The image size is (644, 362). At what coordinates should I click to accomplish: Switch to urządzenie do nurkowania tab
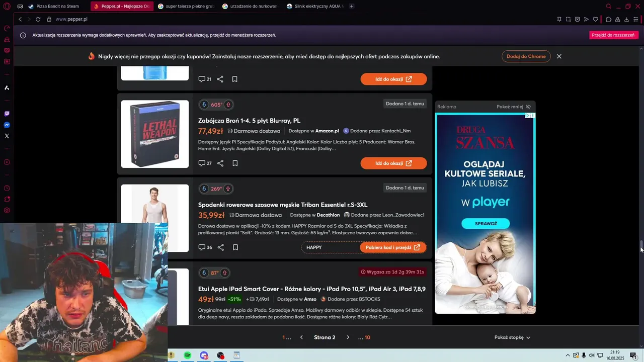click(x=251, y=6)
